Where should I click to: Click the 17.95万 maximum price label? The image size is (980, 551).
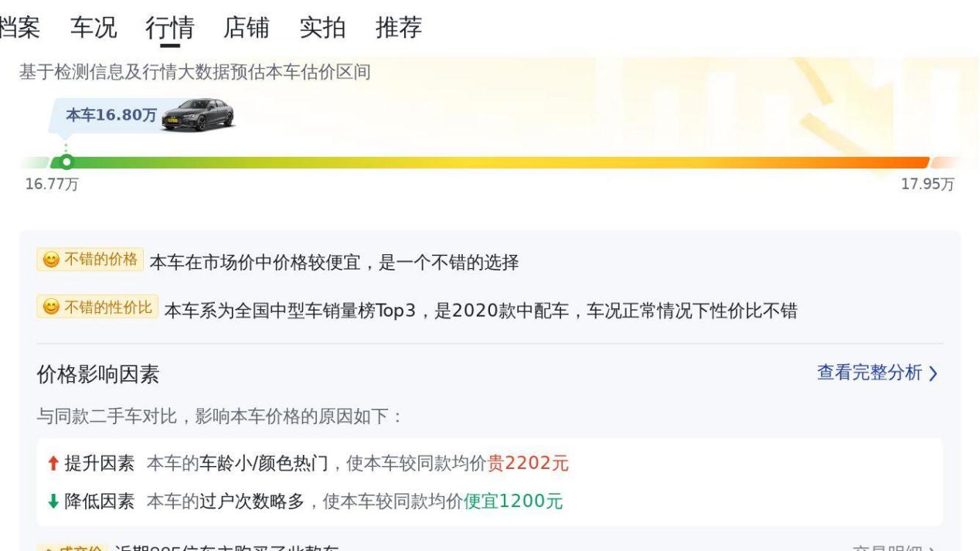pos(927,185)
